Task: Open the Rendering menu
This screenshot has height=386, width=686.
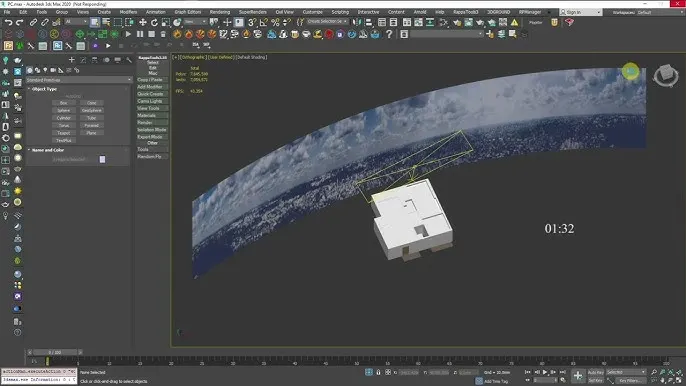Action: point(220,12)
